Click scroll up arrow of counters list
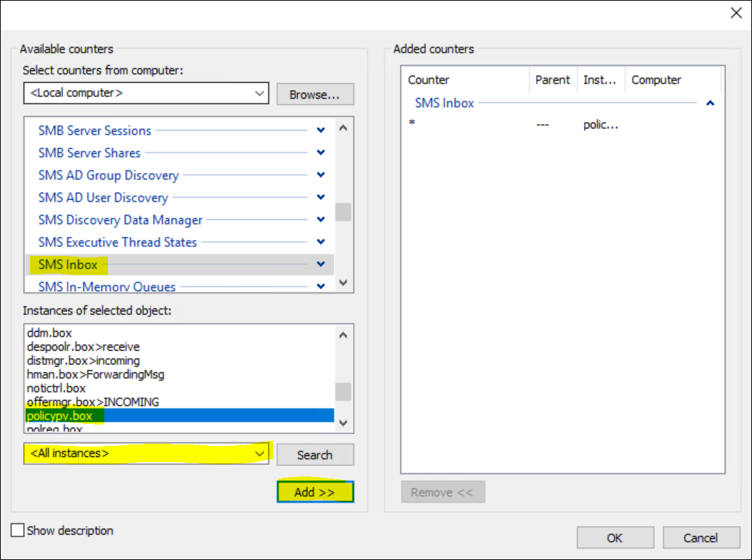The height and width of the screenshot is (560, 752). pyautogui.click(x=343, y=128)
